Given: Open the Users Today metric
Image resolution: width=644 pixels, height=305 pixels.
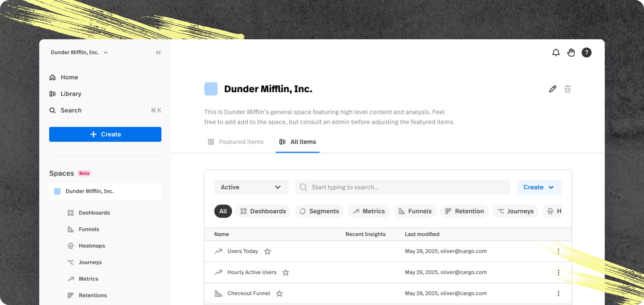Looking at the screenshot, I should tap(243, 251).
